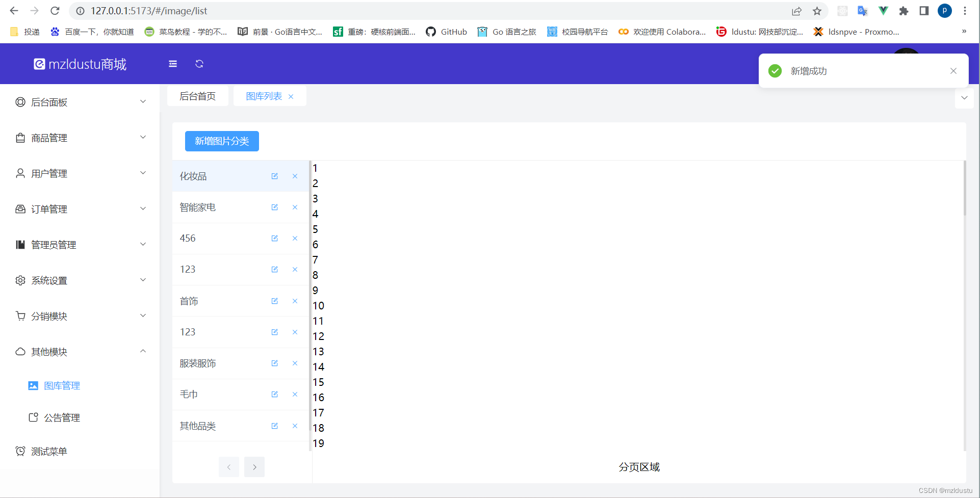Expand the 用户管理 menu
Image resolution: width=980 pixels, height=498 pixels.
coord(80,173)
